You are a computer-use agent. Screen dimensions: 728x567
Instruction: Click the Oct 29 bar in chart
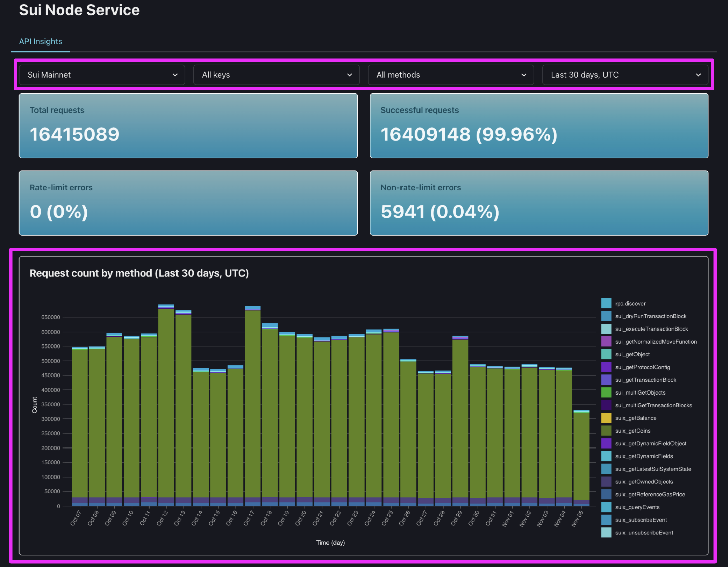460,421
